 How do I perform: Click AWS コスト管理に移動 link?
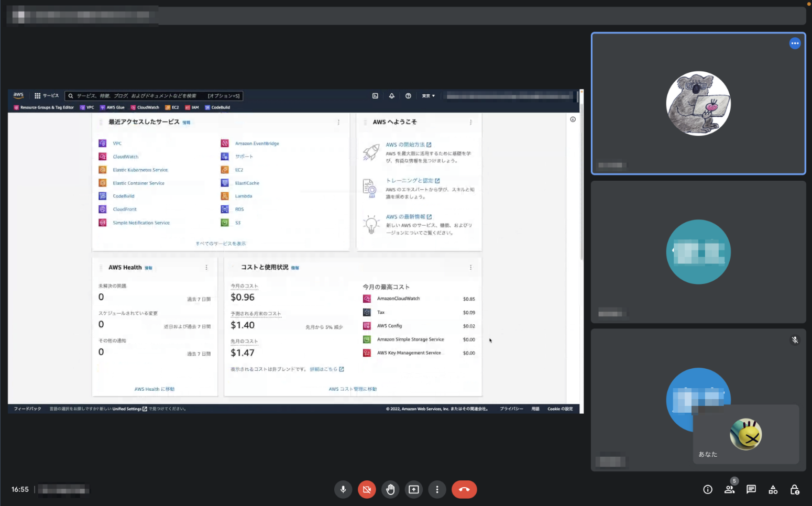coord(353,389)
